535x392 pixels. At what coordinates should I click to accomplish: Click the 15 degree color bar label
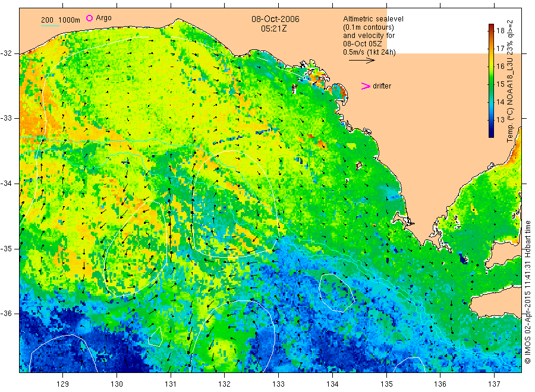click(x=500, y=84)
